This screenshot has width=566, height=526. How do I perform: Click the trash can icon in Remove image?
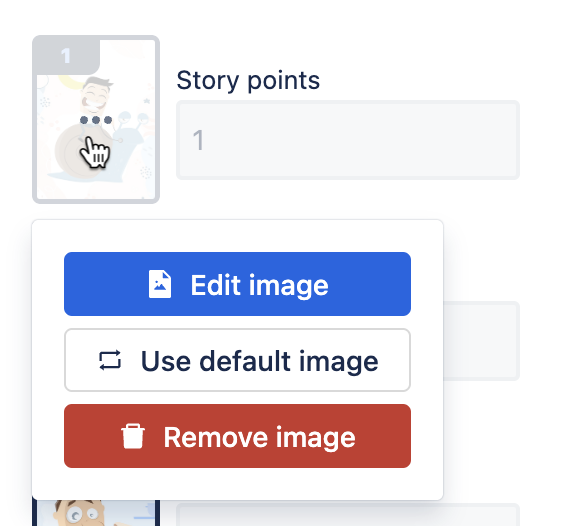point(133,436)
